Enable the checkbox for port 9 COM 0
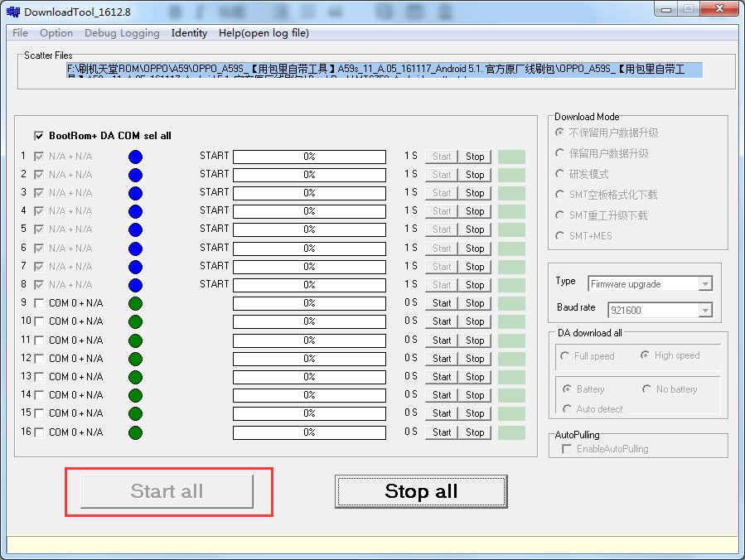 point(39,303)
